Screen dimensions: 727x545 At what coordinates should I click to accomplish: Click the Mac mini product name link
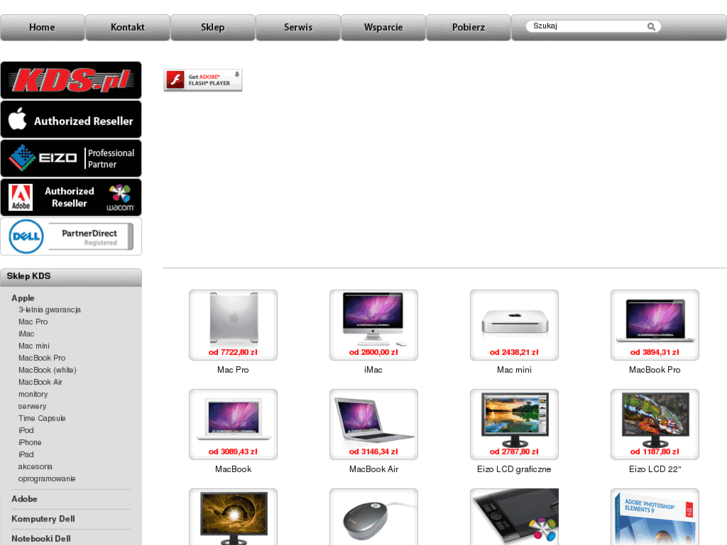tap(514, 370)
